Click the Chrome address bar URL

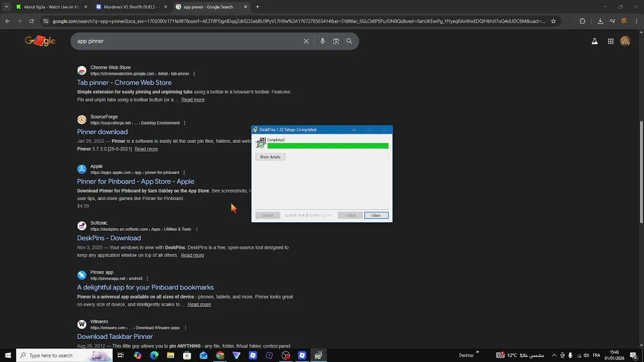click(x=299, y=21)
